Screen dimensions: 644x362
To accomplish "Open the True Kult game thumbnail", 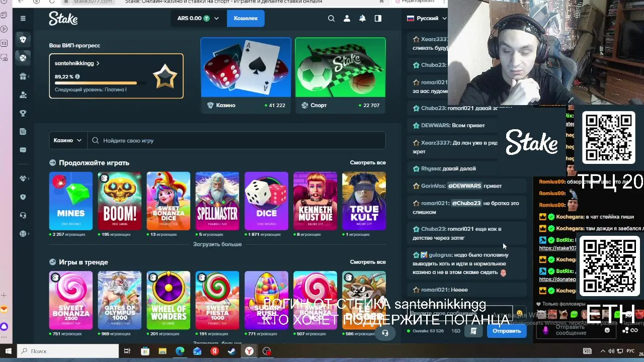I will coord(364,201).
